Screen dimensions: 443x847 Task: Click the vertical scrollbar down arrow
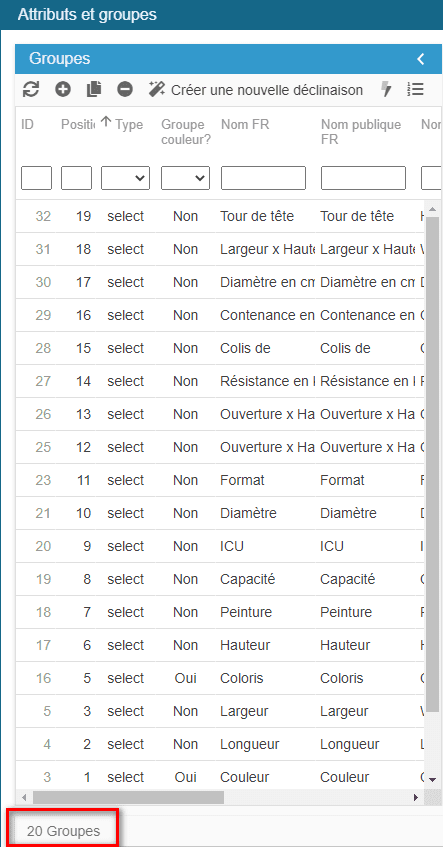click(432, 779)
